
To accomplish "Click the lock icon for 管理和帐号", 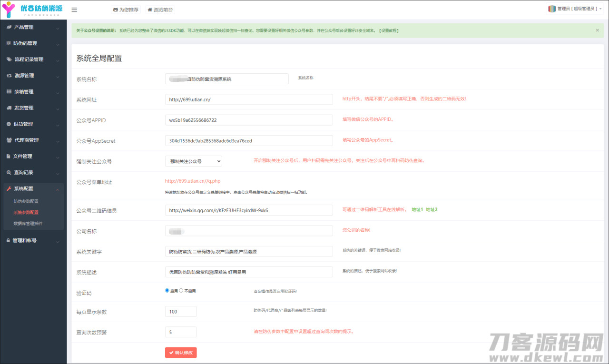I will 9,241.
